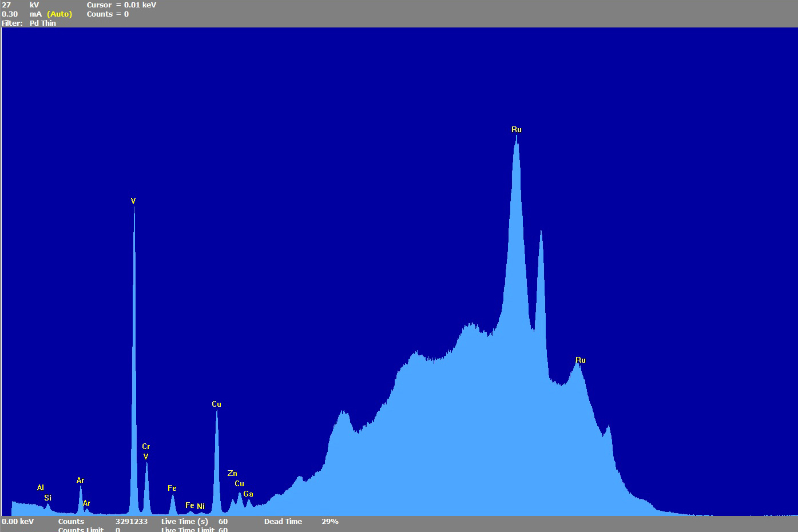Screen dimensions: 798x532
Task: Click the Ga peak label
Action: (x=248, y=494)
